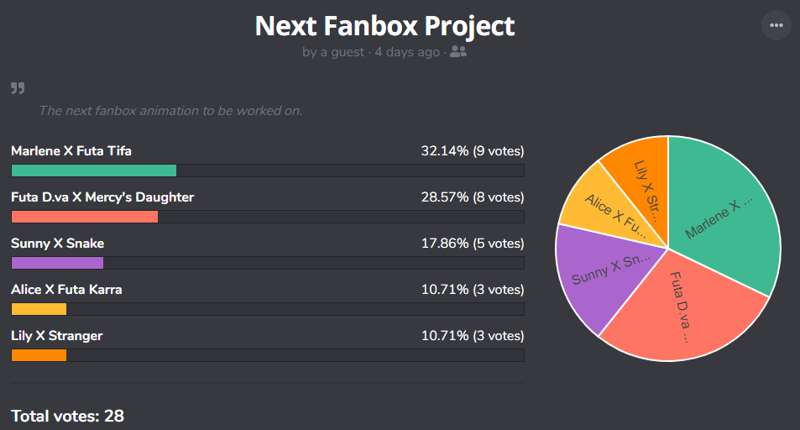Click the Sunny X Snake option label
Screen dimensions: 800x430
tap(58, 243)
